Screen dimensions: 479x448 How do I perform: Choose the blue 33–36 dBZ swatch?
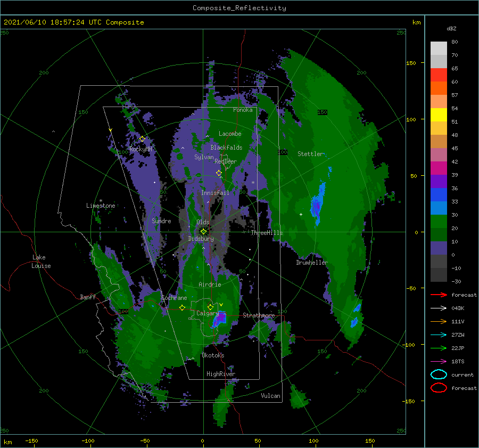pyautogui.click(x=439, y=195)
